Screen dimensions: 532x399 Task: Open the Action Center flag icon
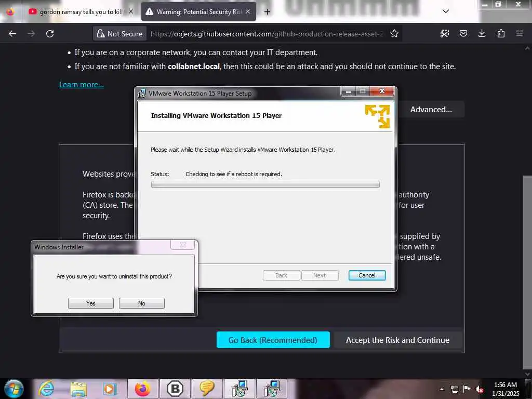tap(467, 389)
